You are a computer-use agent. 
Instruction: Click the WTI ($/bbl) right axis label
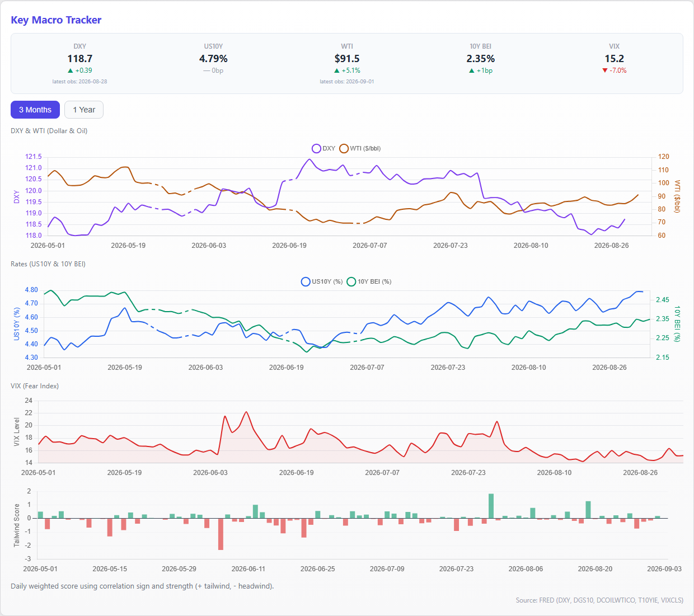point(677,196)
